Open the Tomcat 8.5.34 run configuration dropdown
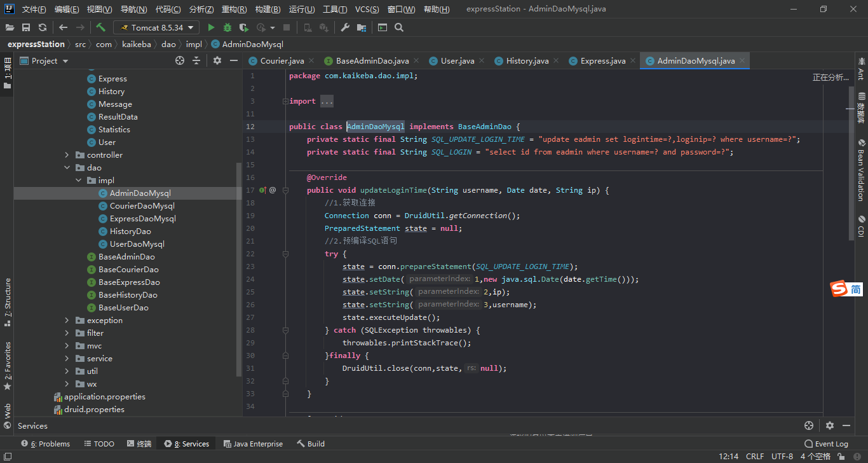The image size is (868, 463). click(x=156, y=27)
